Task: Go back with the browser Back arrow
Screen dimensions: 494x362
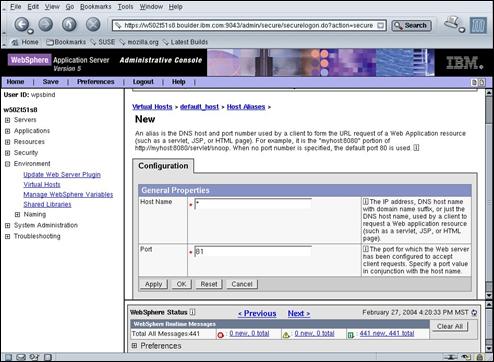Action: pyautogui.click(x=22, y=24)
